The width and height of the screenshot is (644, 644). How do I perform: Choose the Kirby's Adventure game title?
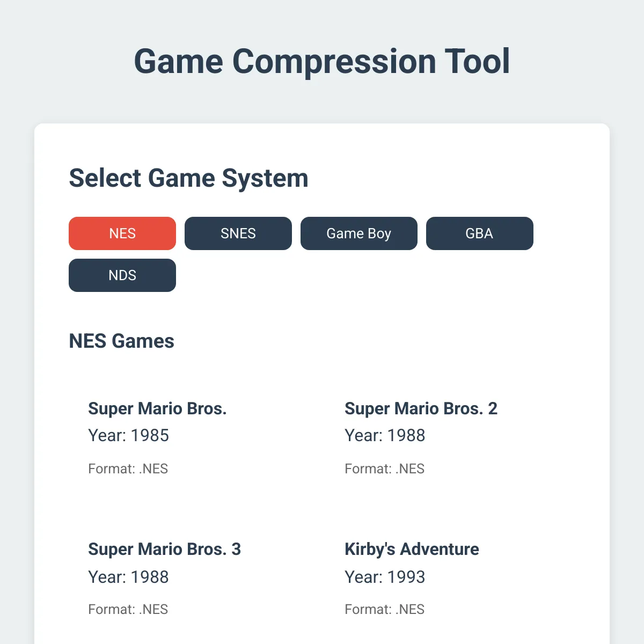[x=412, y=549]
